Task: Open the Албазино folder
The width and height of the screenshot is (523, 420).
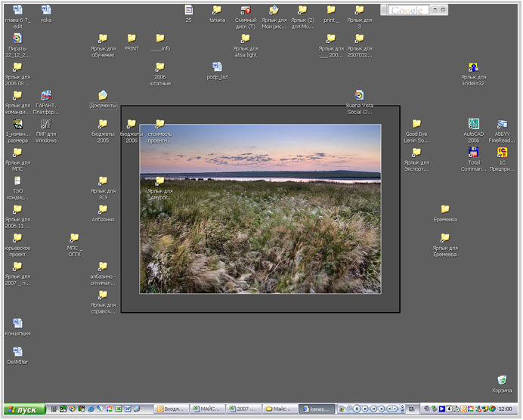Action: click(103, 213)
